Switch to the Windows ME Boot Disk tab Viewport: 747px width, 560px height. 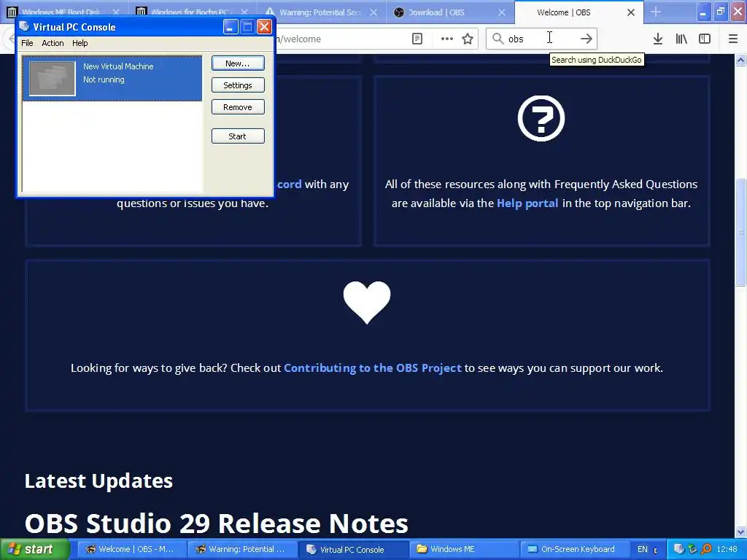(61, 12)
